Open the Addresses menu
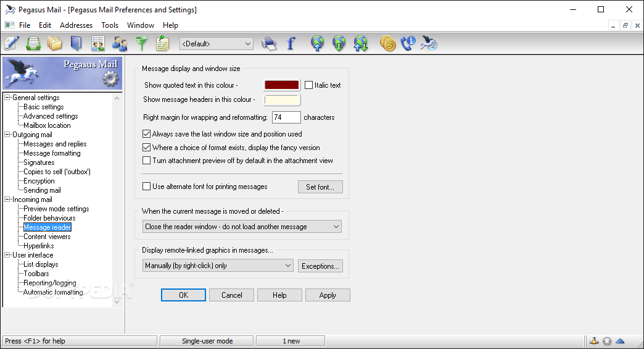 (x=76, y=25)
